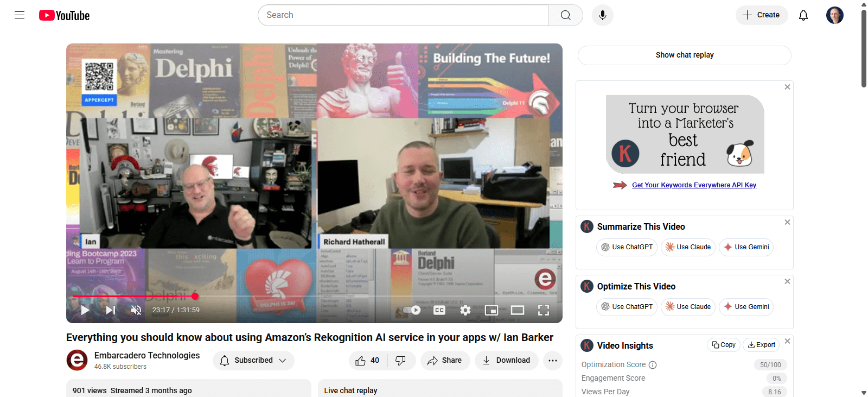Screen dimensions: 868x397
Task: Toggle autoplay switch in player
Action: click(412, 310)
